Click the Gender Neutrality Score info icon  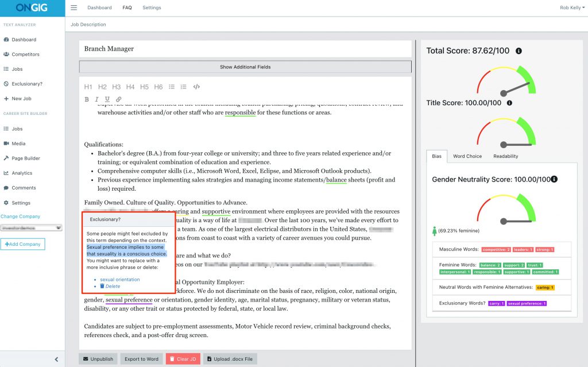point(554,179)
